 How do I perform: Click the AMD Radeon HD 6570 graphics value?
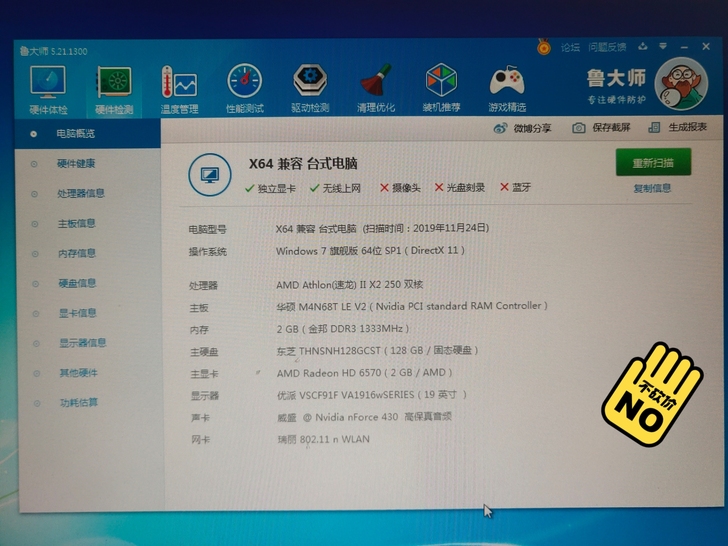click(364, 372)
